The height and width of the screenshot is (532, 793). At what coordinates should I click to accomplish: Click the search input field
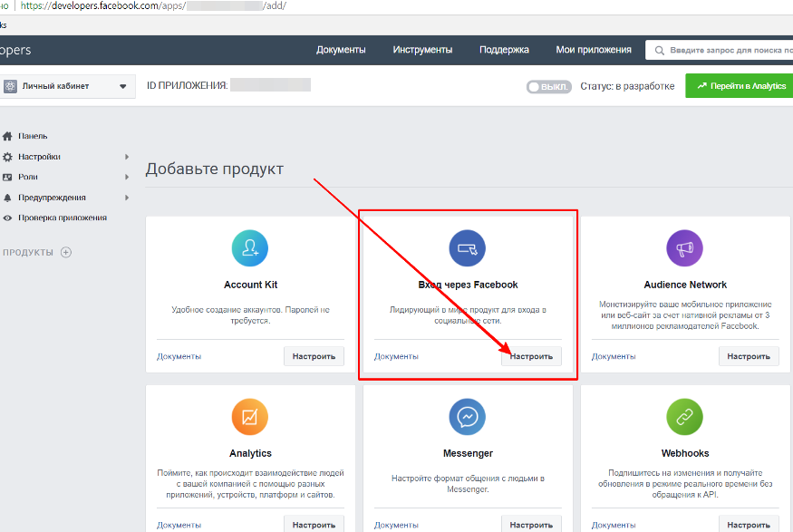click(720, 50)
